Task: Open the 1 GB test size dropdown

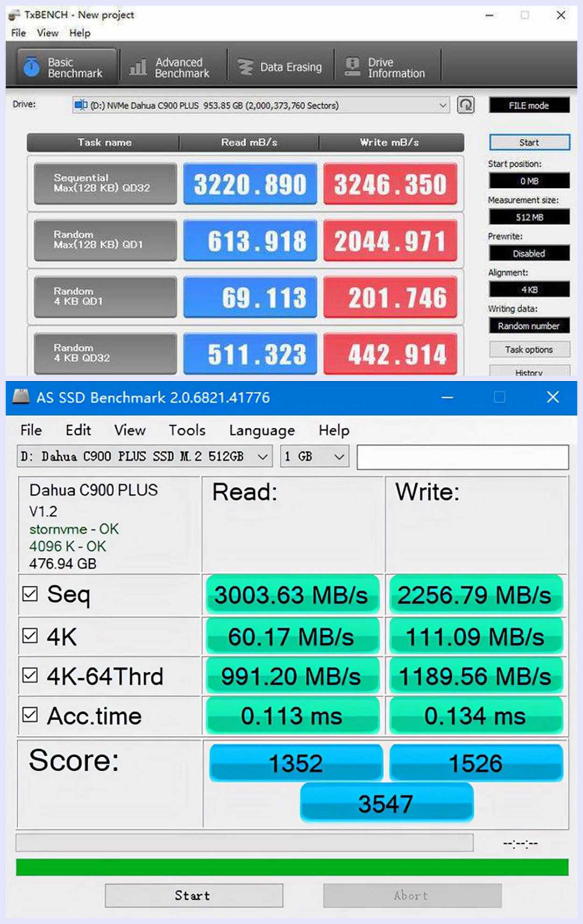Action: pos(314,456)
